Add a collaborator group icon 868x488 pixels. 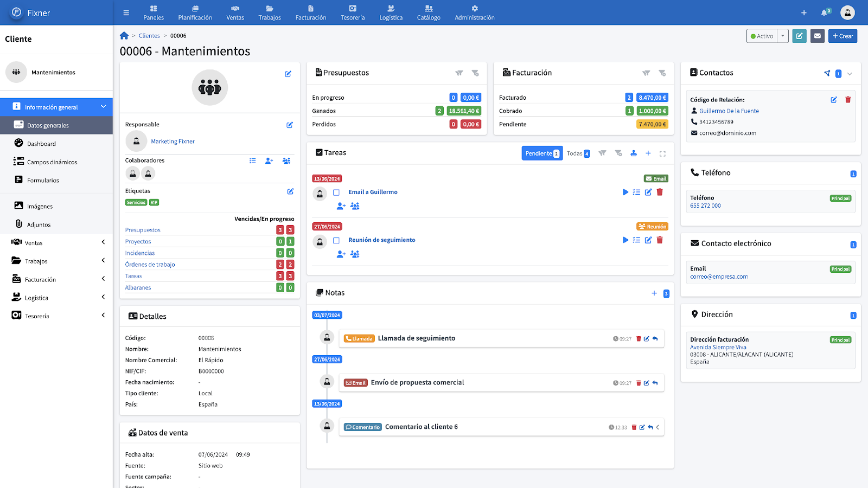tap(286, 160)
